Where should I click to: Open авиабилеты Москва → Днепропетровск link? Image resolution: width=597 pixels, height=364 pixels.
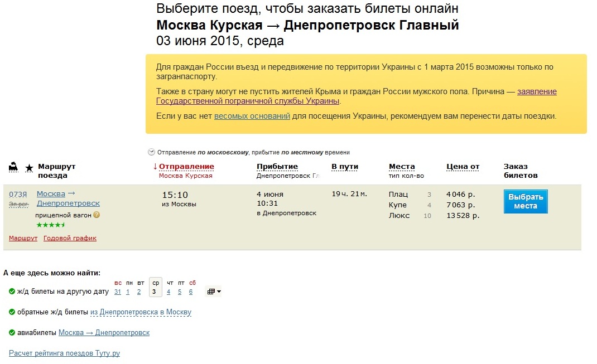pyautogui.click(x=104, y=333)
